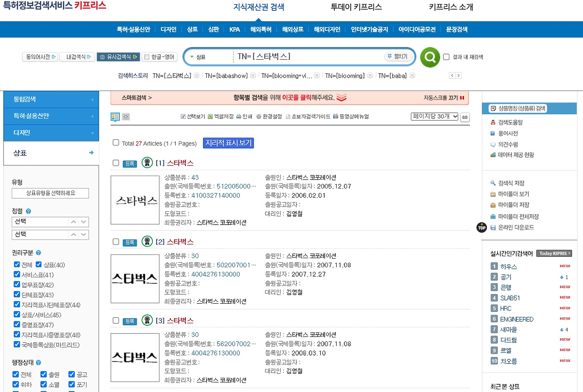Open 특허실용신안 in left sidebar
Screen dimensions: 583x392
51,116
